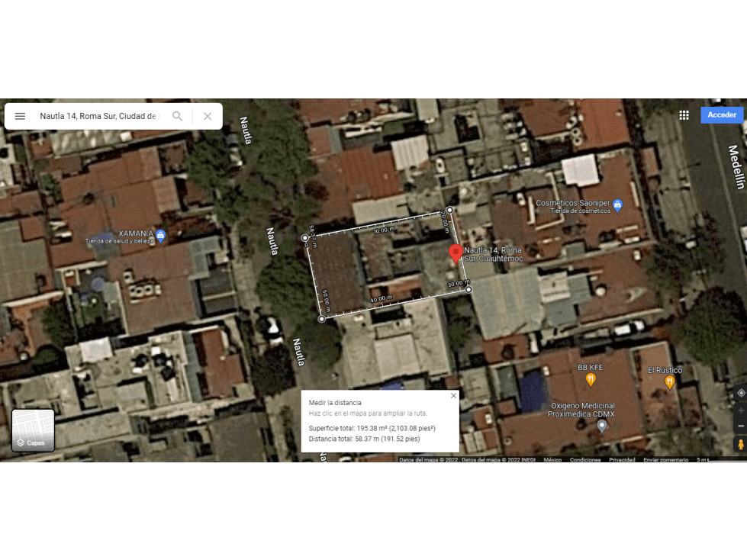
Task: Toggle the Capas layers thumbnail
Action: (33, 430)
